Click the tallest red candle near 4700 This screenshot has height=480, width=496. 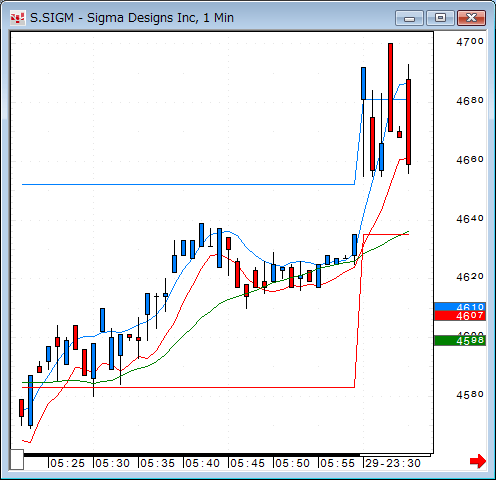click(390, 87)
